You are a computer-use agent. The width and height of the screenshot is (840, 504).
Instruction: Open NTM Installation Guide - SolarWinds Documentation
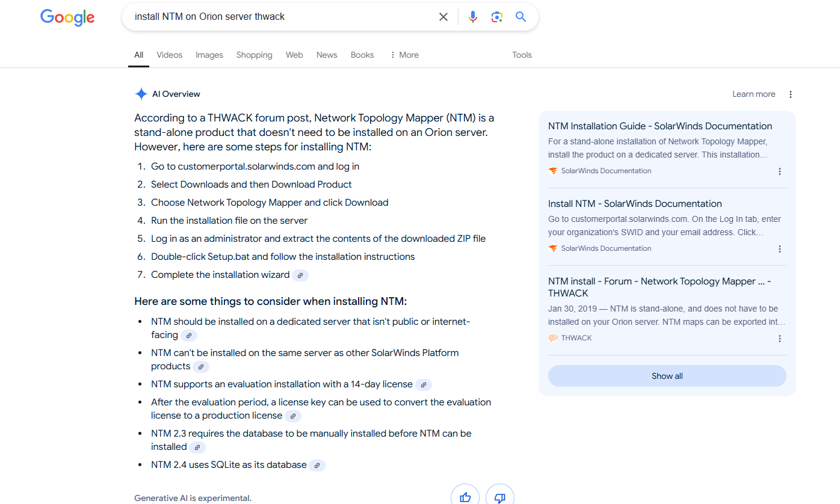(x=660, y=126)
